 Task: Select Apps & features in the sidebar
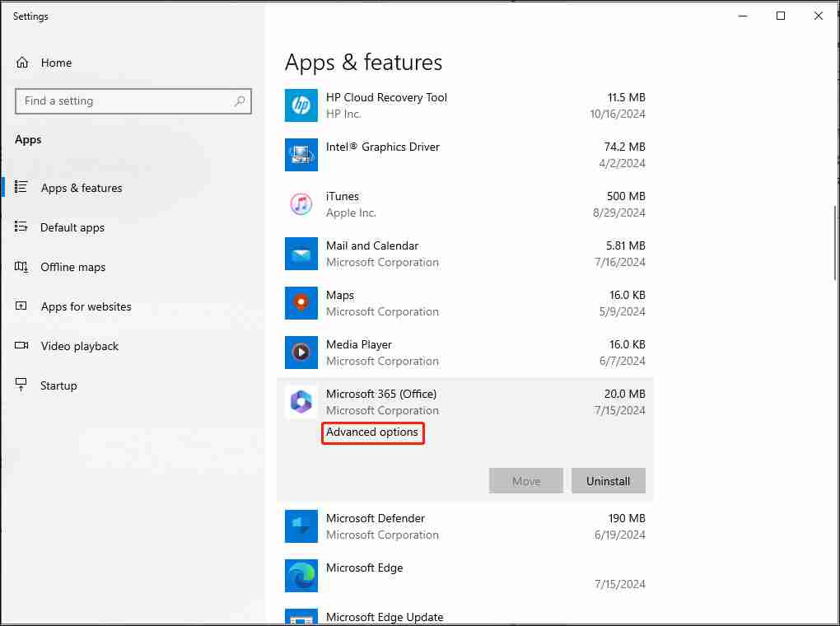pyautogui.click(x=82, y=188)
